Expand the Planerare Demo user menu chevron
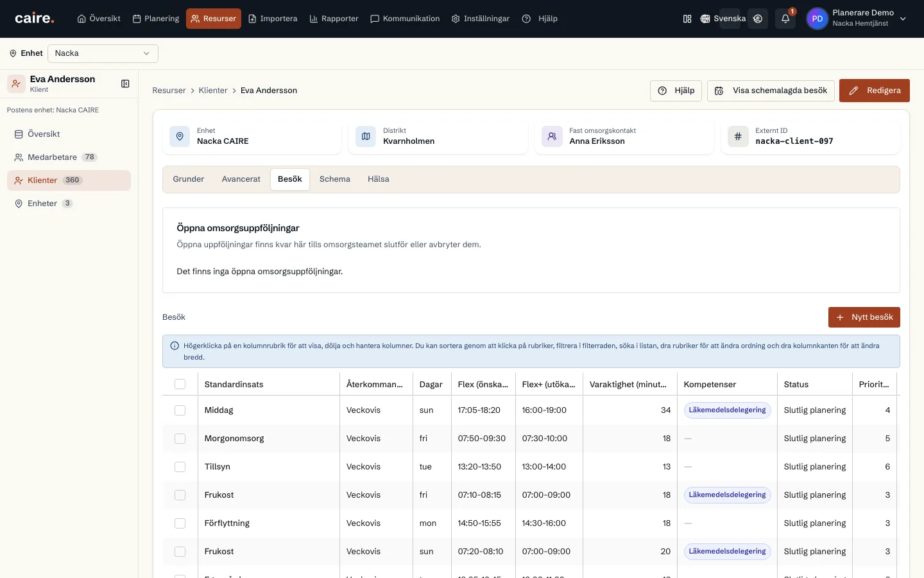This screenshot has width=924, height=578. coord(903,19)
